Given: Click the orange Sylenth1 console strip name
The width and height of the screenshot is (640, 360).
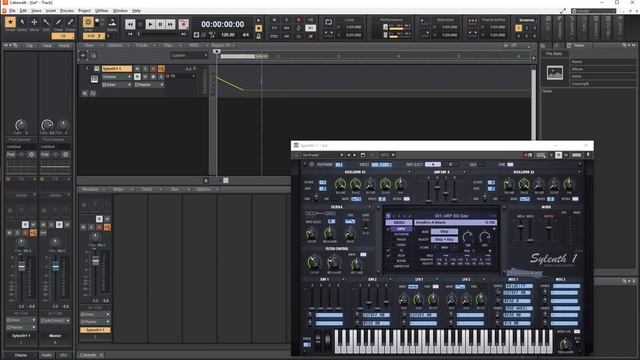Looking at the screenshot, I should point(95,330).
